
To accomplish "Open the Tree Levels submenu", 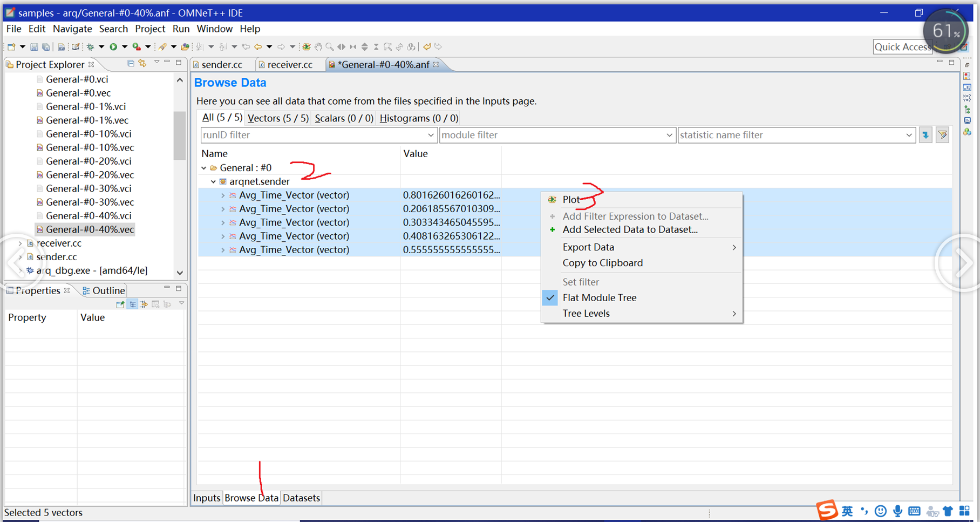I will (x=642, y=314).
